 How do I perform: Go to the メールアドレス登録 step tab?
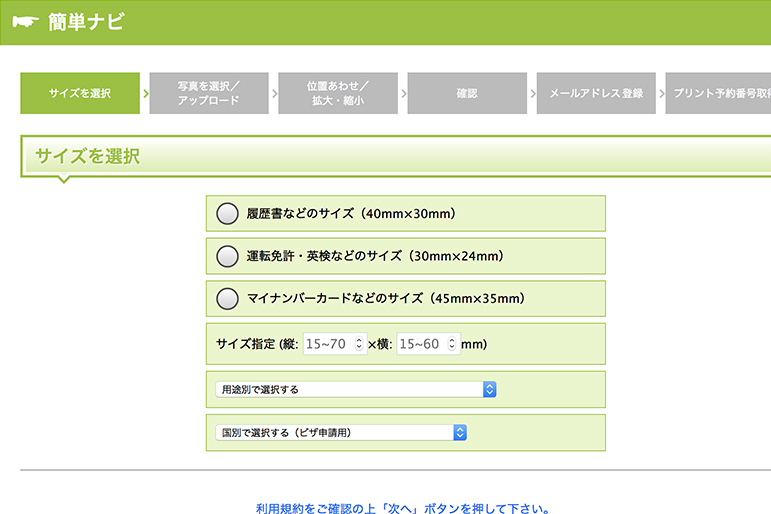click(x=596, y=93)
